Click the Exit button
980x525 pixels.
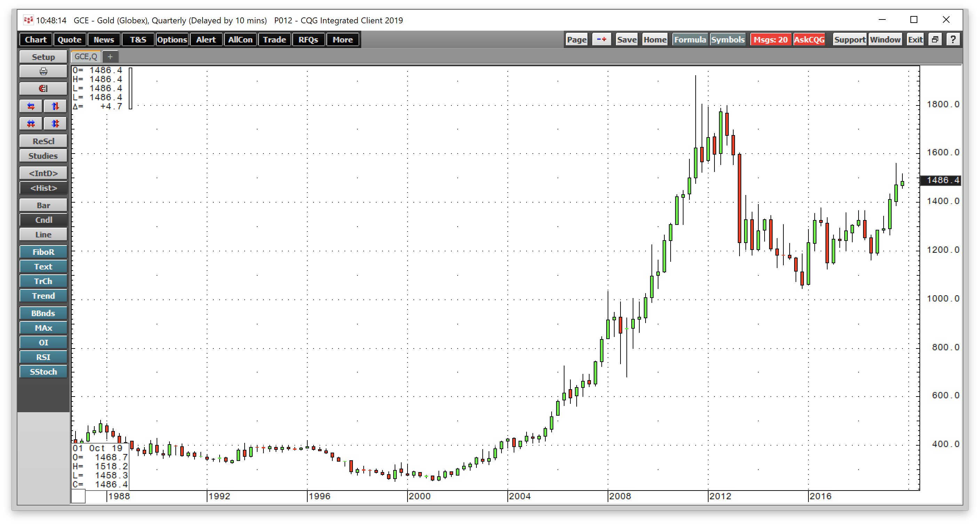915,40
